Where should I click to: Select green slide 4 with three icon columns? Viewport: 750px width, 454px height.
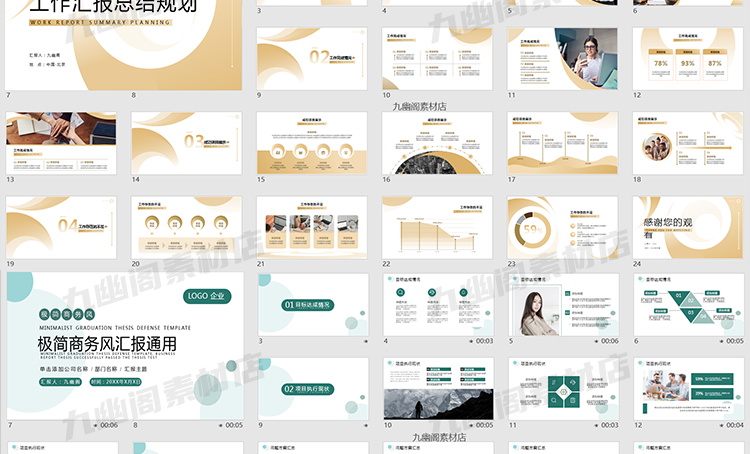[x=439, y=305]
